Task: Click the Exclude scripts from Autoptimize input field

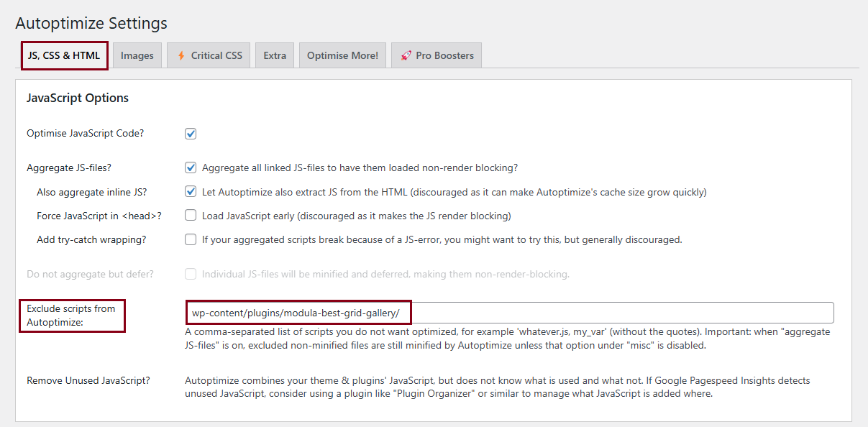Action: (618, 313)
